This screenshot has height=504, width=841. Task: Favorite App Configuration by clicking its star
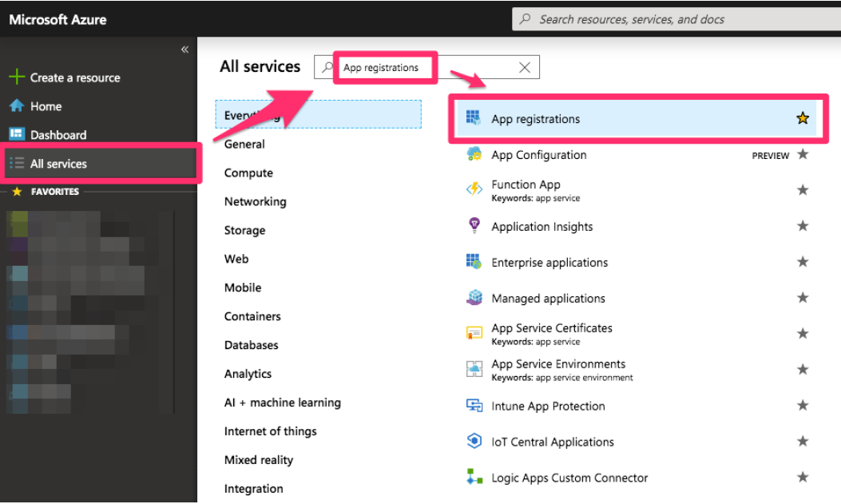click(x=803, y=155)
